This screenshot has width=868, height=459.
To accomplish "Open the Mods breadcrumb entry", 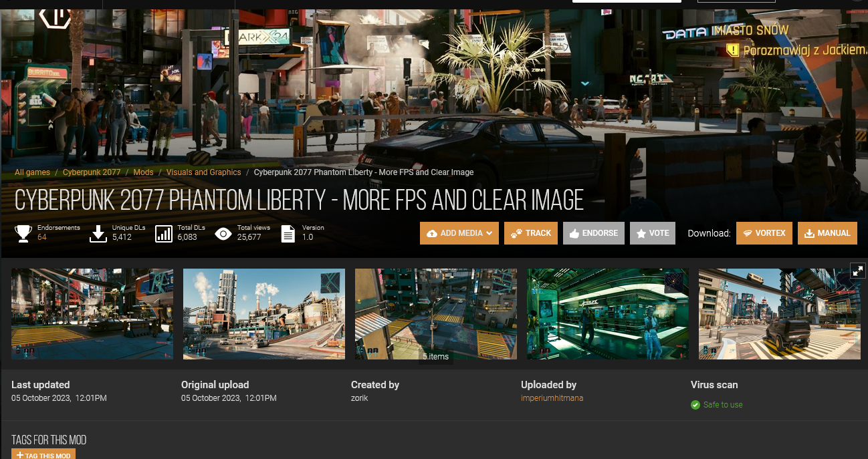I will pos(143,172).
